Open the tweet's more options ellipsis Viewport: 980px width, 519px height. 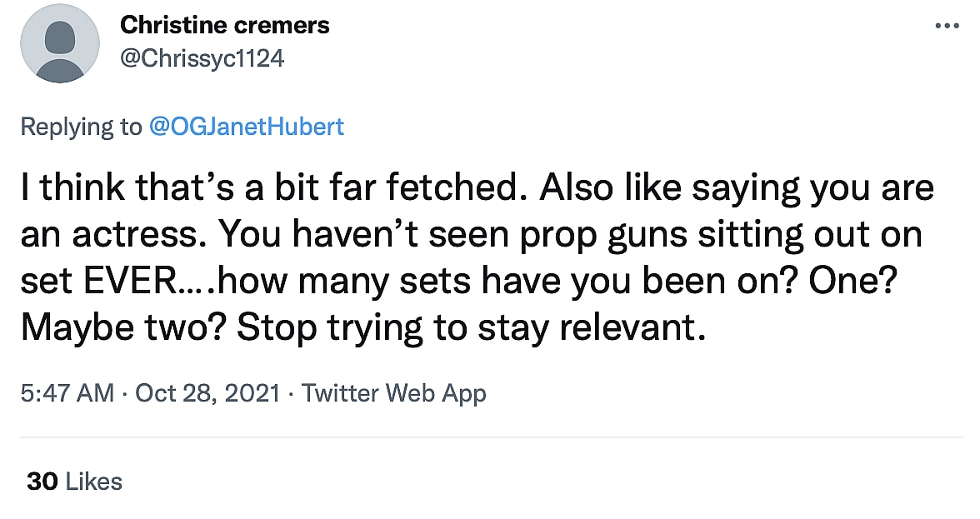947,26
